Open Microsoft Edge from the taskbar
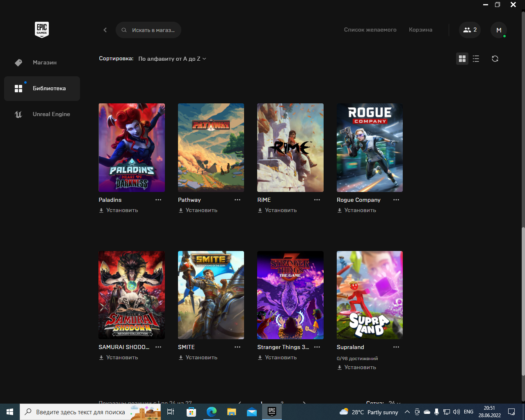The image size is (525, 420). tap(211, 412)
